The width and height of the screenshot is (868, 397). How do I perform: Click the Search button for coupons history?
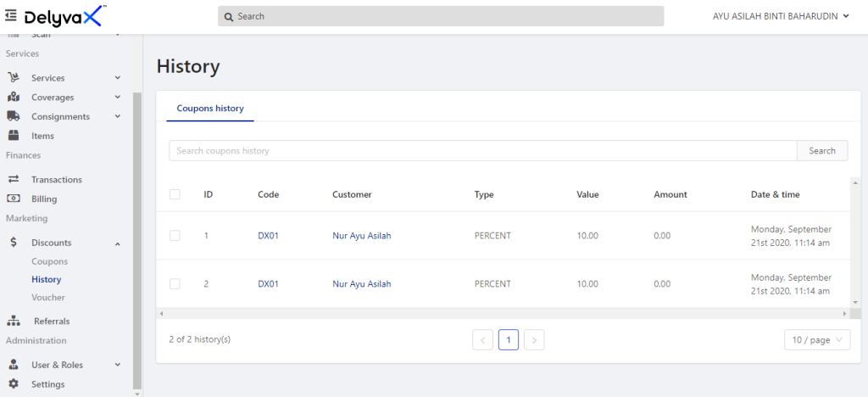822,151
